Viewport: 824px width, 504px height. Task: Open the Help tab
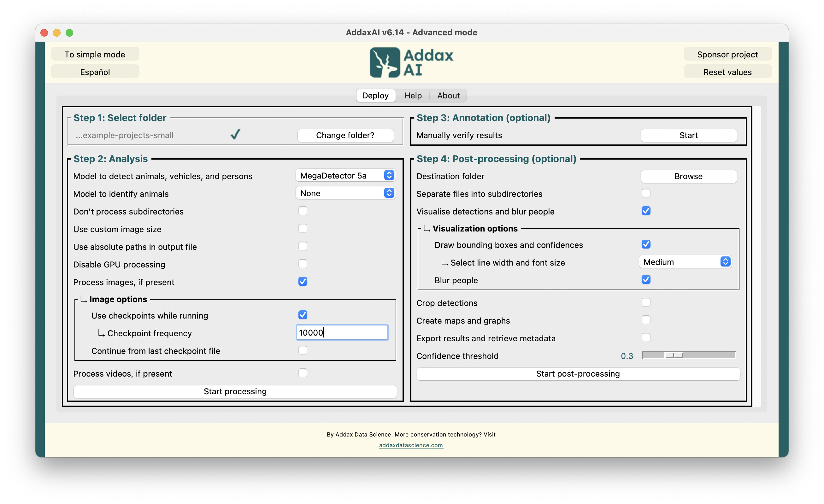pyautogui.click(x=413, y=96)
